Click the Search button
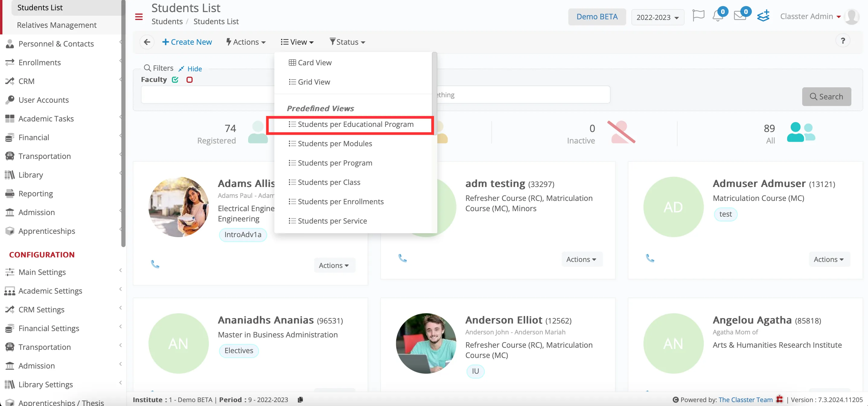The height and width of the screenshot is (406, 868). coord(826,96)
